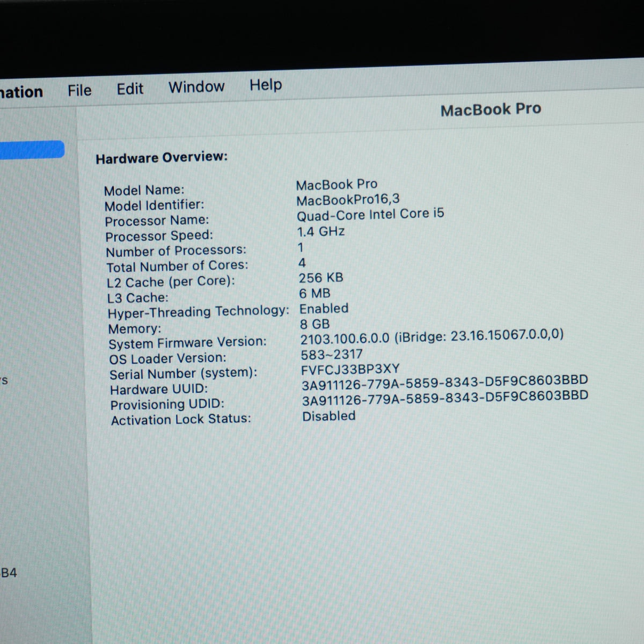Screen dimensions: 644x644
Task: Click the Processor Name label
Action: (157, 221)
